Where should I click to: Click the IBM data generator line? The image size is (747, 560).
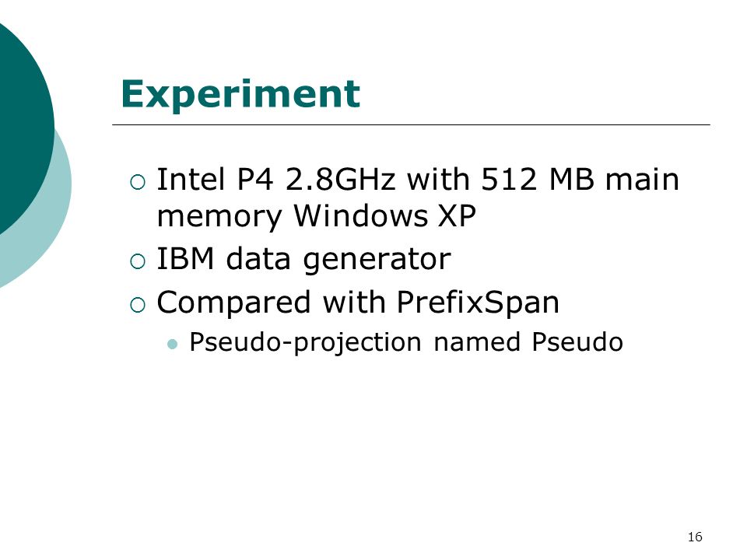point(303,260)
